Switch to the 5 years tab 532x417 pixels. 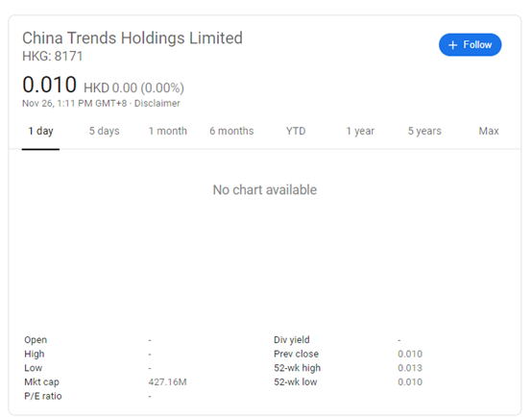(x=424, y=131)
